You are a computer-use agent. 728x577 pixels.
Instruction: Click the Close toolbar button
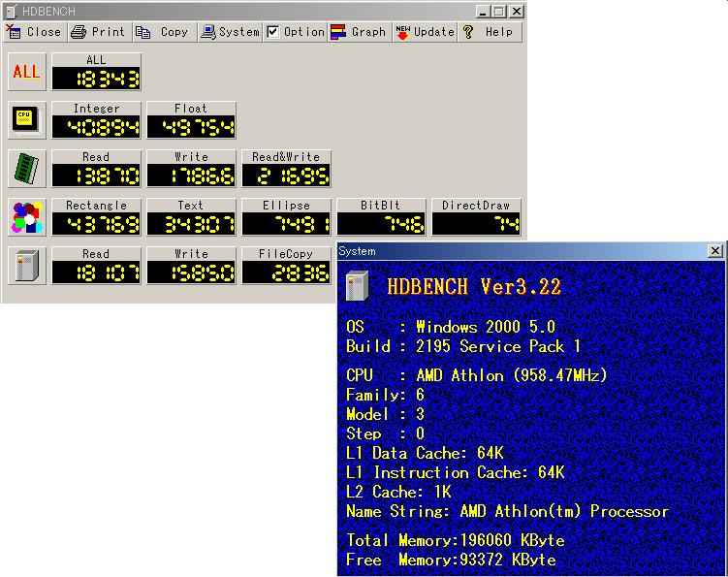pos(35,32)
